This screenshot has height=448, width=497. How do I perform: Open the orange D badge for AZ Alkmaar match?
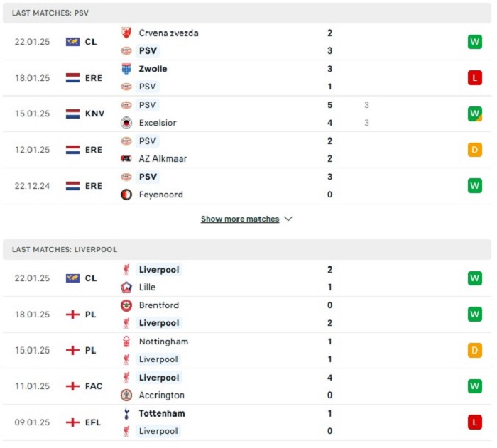click(x=474, y=150)
